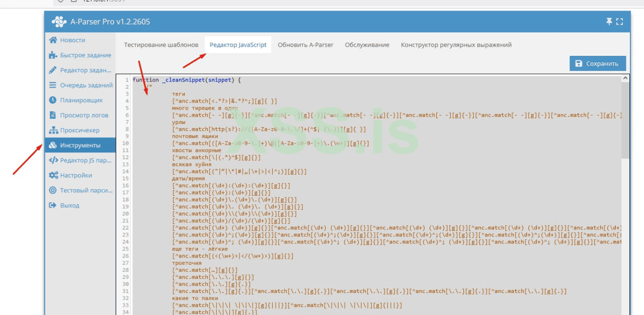Image resolution: width=644 pixels, height=315 pixels.
Task: Click the comment line 'какие то палки'
Action: tap(194, 298)
